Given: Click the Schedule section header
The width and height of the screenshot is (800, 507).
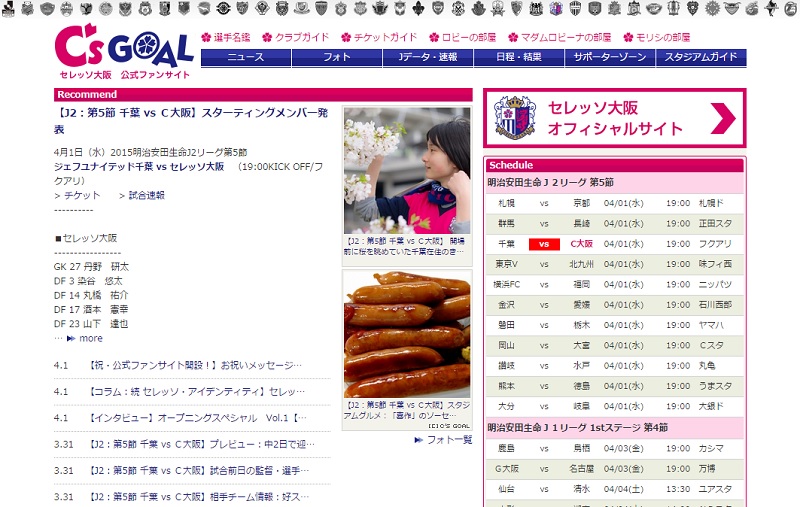Looking at the screenshot, I should tap(614, 165).
